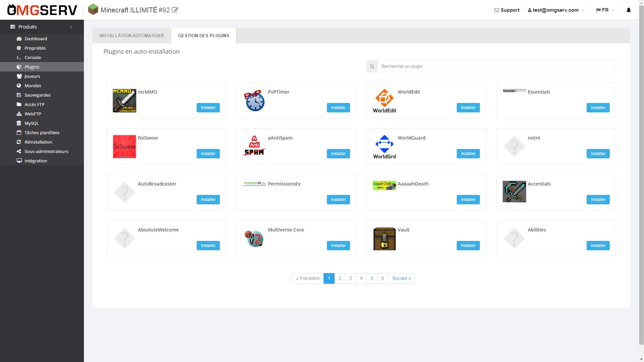The image size is (644, 362).
Task: Click the PermissionsEx banner image
Action: 254,184
